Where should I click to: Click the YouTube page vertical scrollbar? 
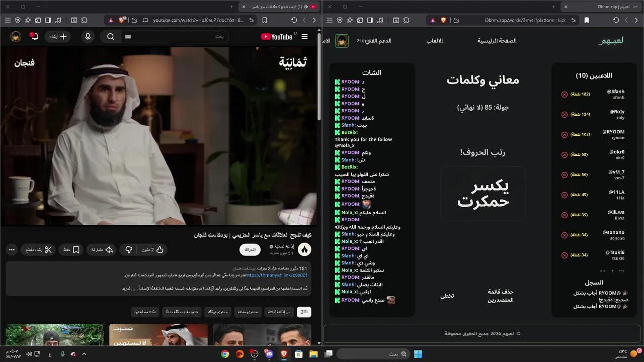point(319,75)
